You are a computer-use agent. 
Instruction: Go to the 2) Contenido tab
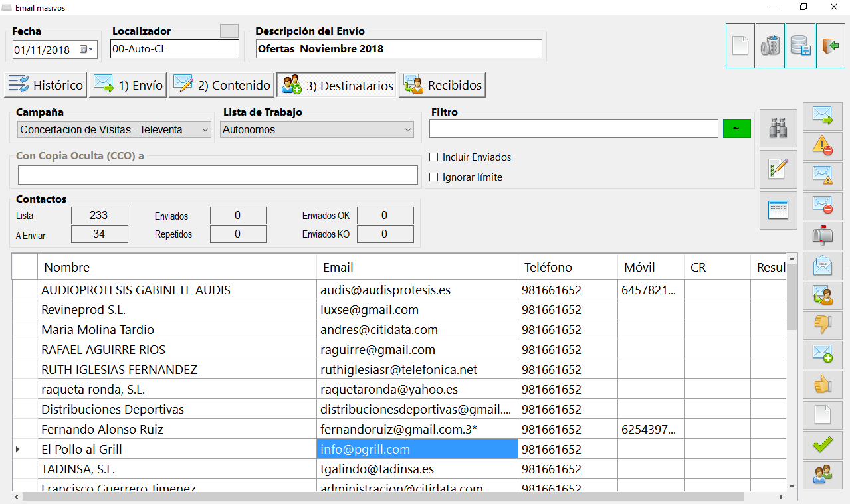[222, 85]
